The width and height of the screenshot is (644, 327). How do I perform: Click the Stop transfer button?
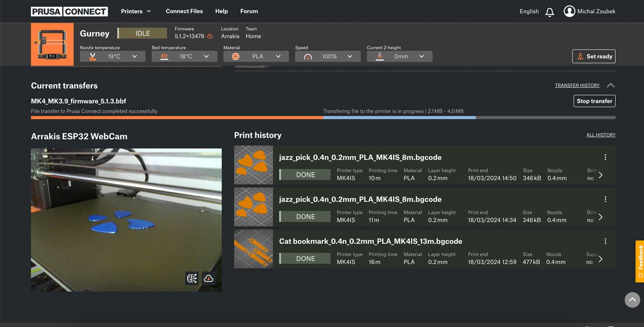coord(594,101)
